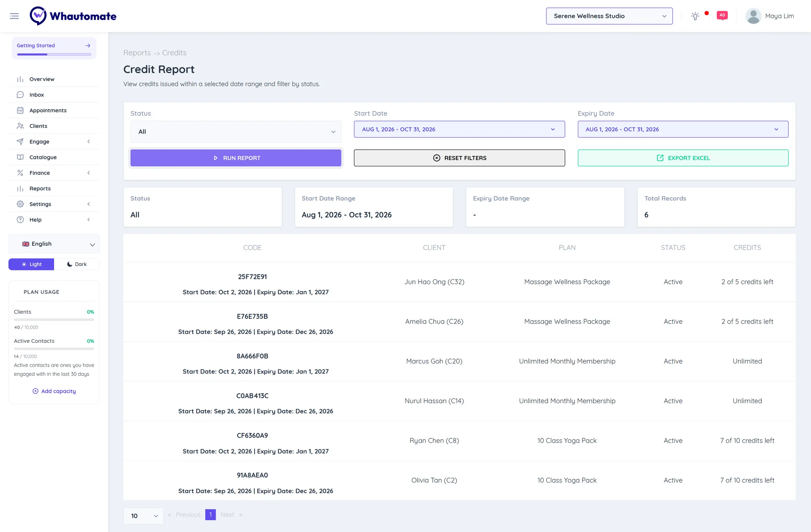The image size is (811, 532).
Task: Click the Reports chart icon in sidebar
Action: click(x=20, y=189)
